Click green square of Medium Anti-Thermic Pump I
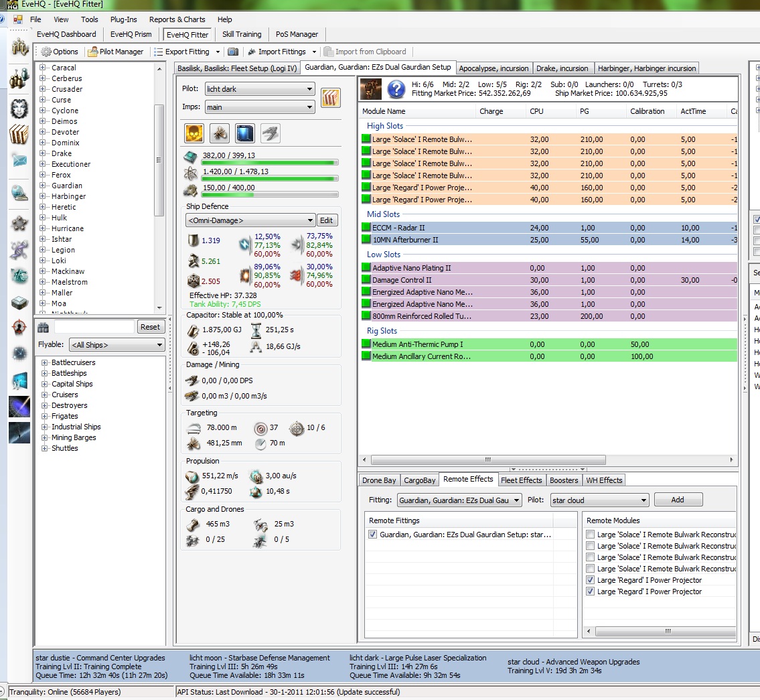This screenshot has width=760, height=700. point(366,344)
